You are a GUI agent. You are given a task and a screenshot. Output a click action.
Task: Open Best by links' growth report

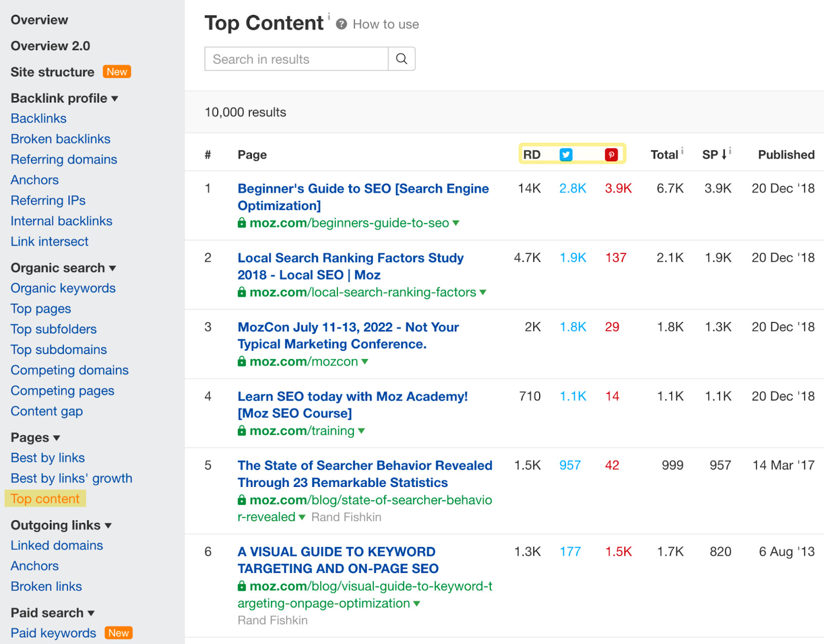click(x=72, y=478)
